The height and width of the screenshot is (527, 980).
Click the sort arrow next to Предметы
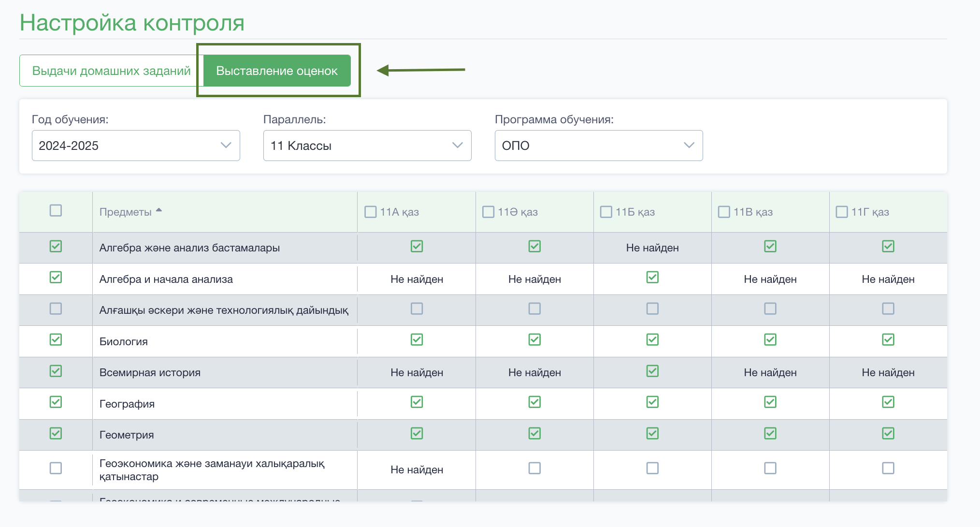tap(159, 210)
